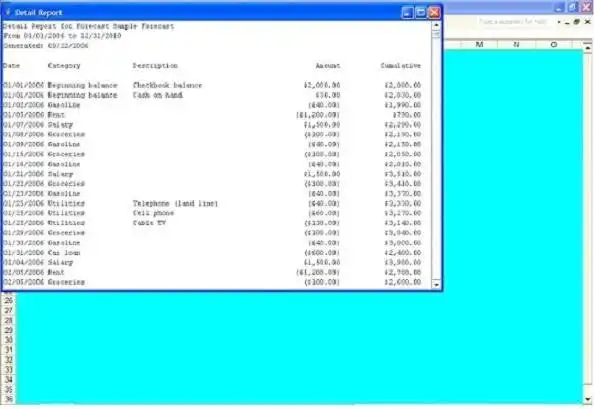The height and width of the screenshot is (409, 594).
Task: Click the 'Checkbook balance' description
Action: pyautogui.click(x=167, y=85)
